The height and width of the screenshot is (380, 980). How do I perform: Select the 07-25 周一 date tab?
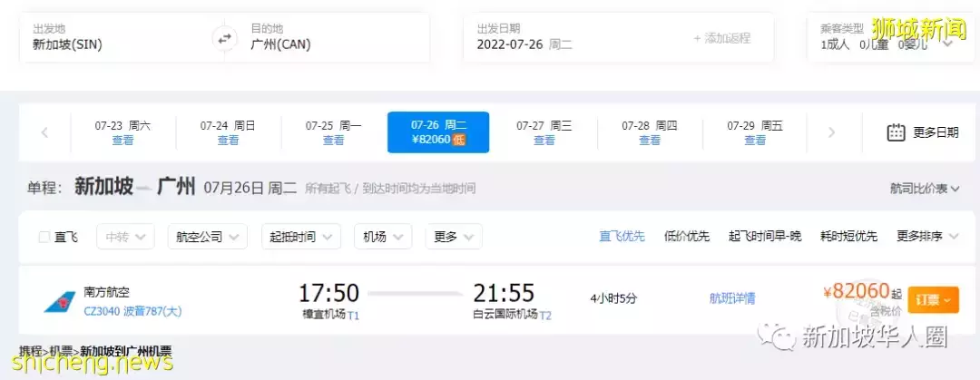tap(334, 132)
